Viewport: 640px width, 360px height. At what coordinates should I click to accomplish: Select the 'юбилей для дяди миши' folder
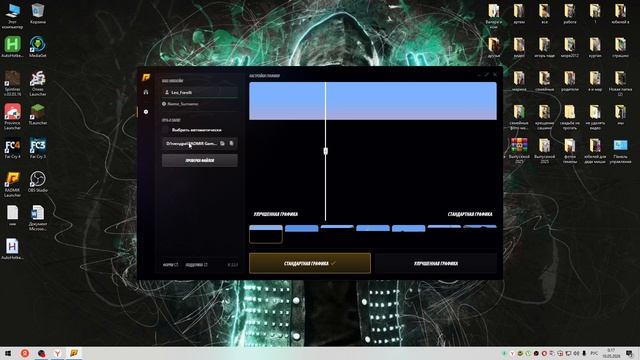pos(595,151)
